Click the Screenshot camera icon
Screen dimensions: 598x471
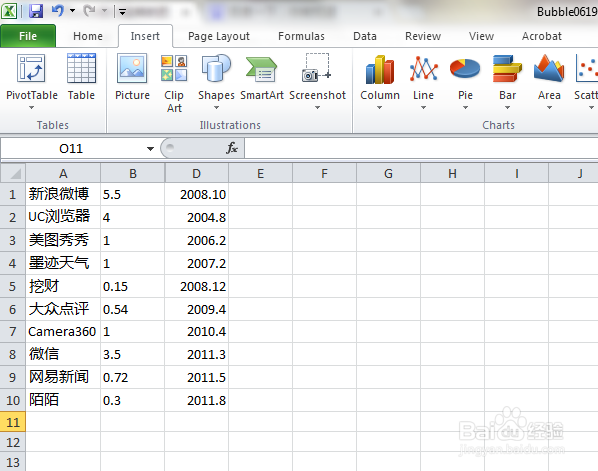click(317, 68)
